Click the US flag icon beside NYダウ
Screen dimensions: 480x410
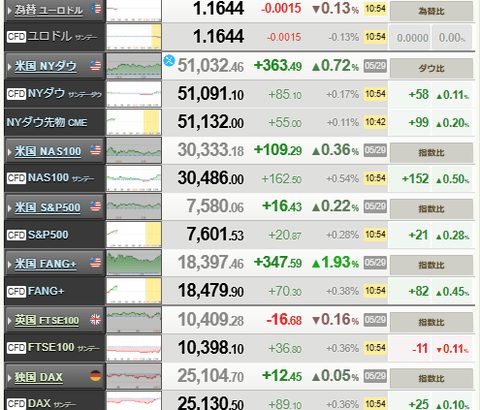(x=95, y=66)
